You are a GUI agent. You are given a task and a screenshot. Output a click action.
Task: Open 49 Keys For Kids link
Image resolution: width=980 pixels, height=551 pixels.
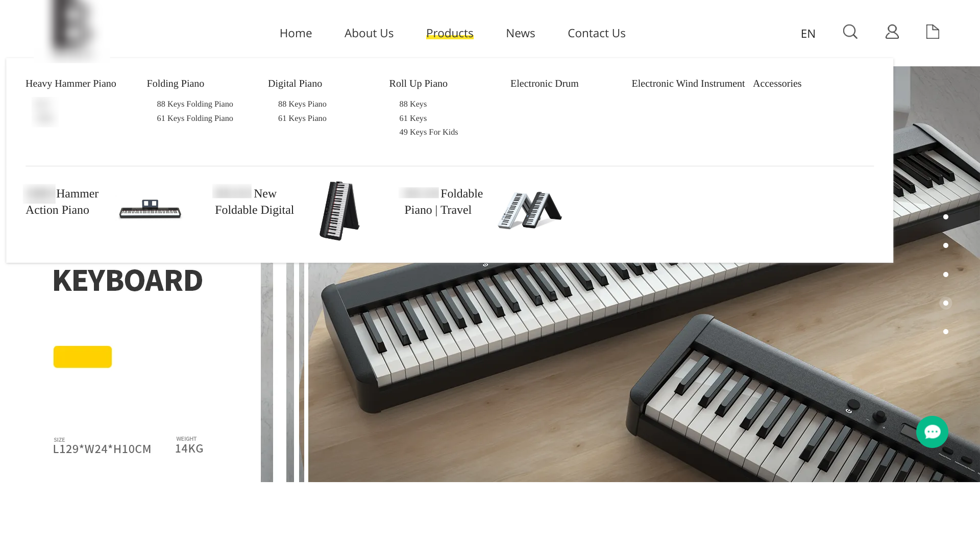coord(429,132)
